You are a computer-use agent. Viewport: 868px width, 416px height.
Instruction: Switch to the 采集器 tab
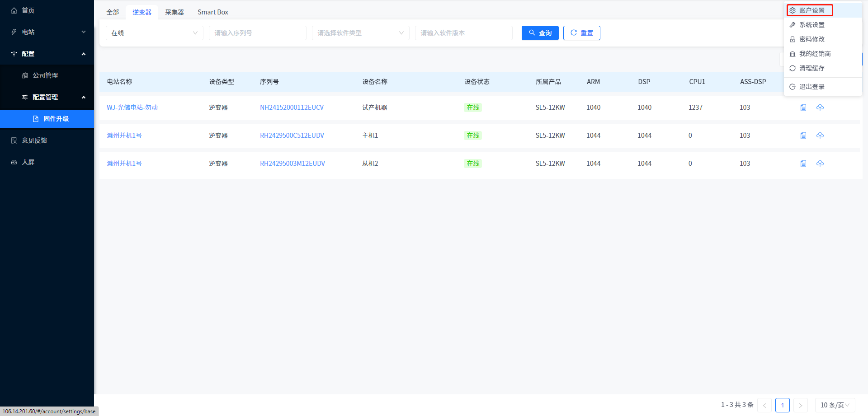(174, 12)
